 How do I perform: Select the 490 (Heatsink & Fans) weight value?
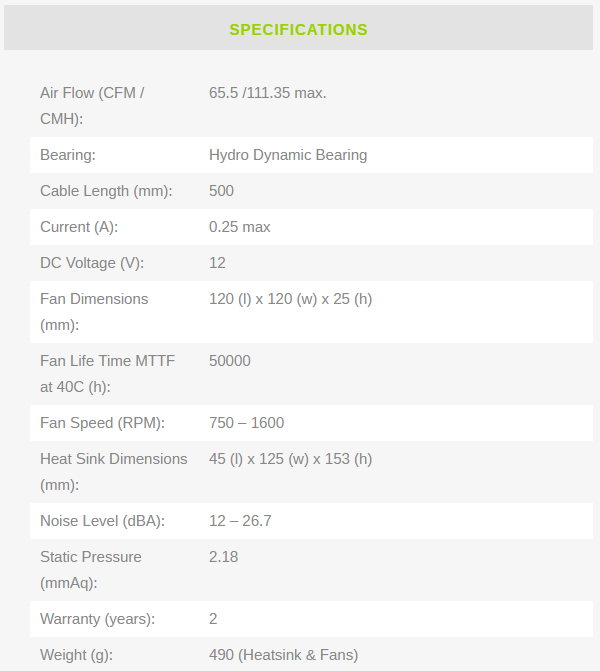(x=283, y=655)
